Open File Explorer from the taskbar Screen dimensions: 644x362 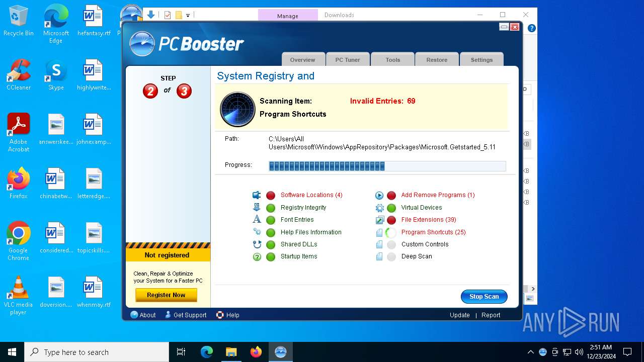pyautogui.click(x=231, y=352)
